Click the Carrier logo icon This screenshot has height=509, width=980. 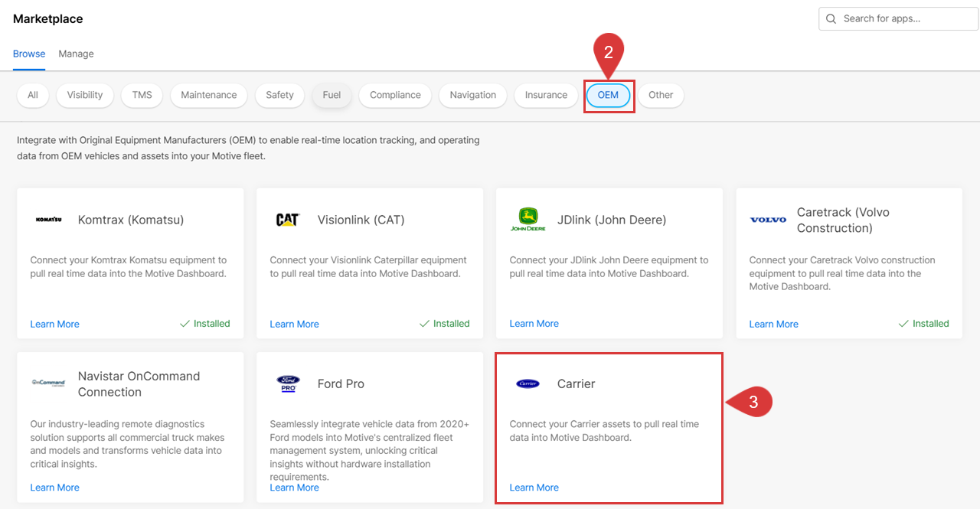click(x=528, y=383)
